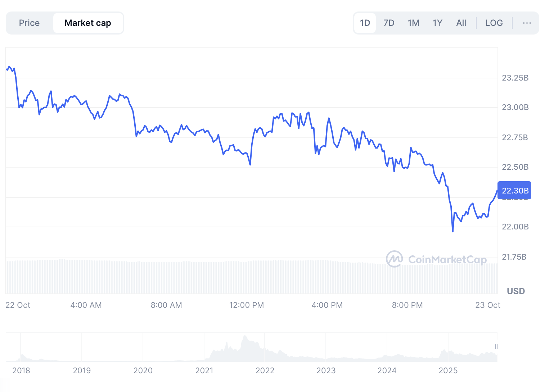Click 2025 on the history timeline

(x=448, y=370)
